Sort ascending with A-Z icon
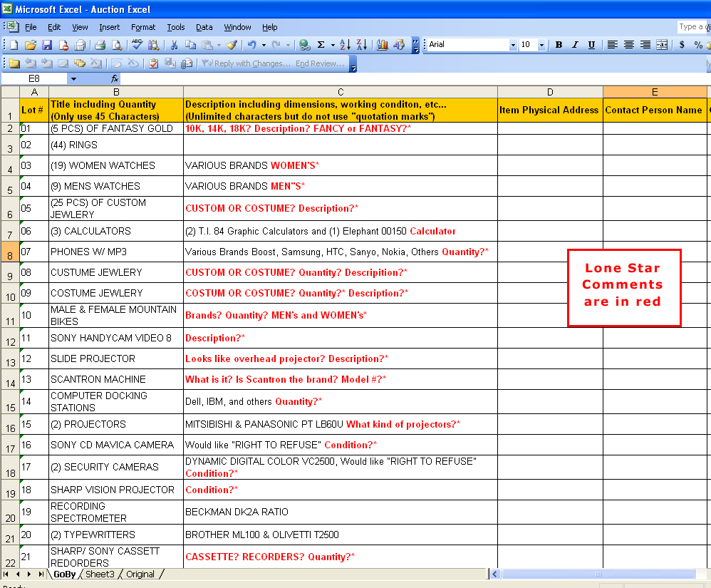711x588 pixels. coord(345,45)
